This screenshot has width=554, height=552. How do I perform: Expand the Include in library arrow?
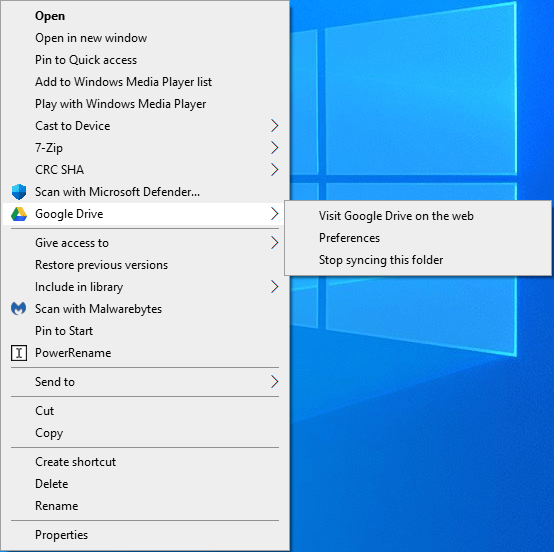click(275, 287)
